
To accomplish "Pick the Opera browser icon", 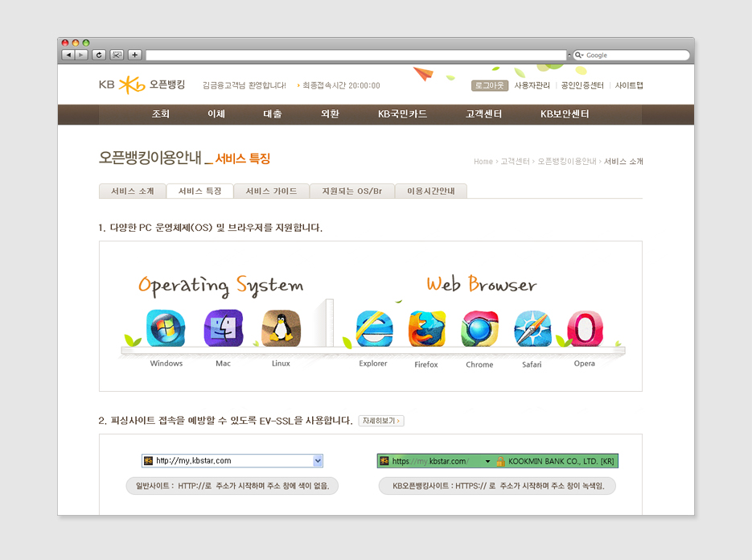I will [x=585, y=329].
